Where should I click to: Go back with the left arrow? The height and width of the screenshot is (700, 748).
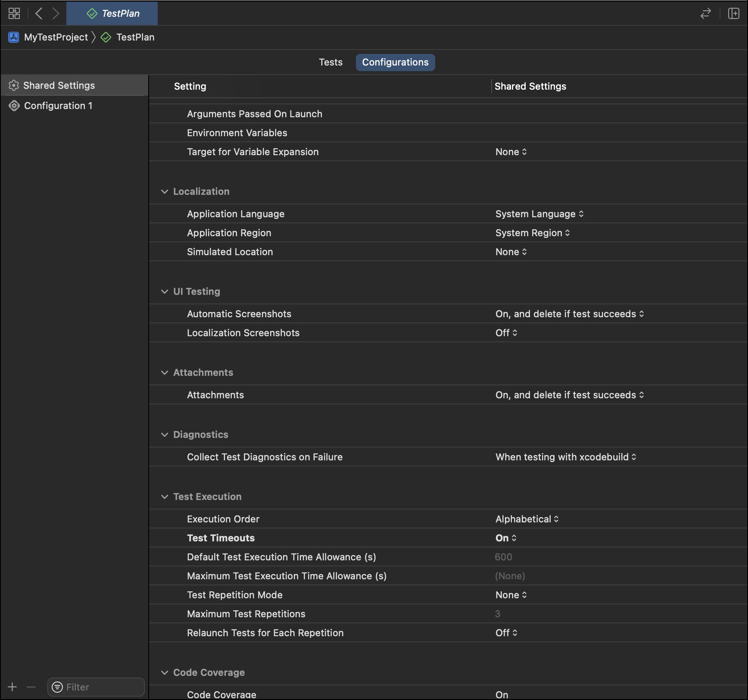(39, 13)
